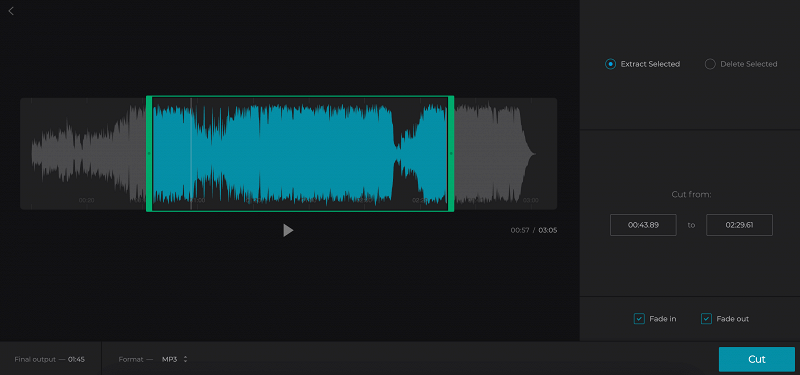Click the current time 00:57 text

click(x=520, y=230)
